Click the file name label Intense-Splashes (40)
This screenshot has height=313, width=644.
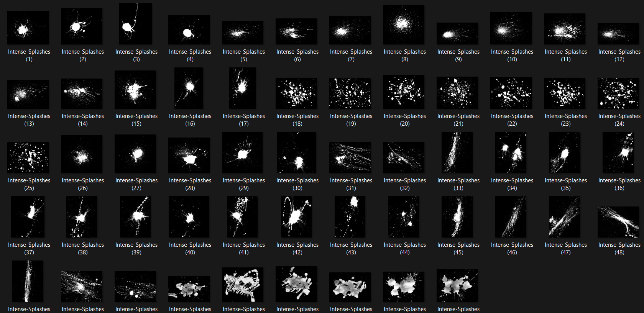point(190,249)
